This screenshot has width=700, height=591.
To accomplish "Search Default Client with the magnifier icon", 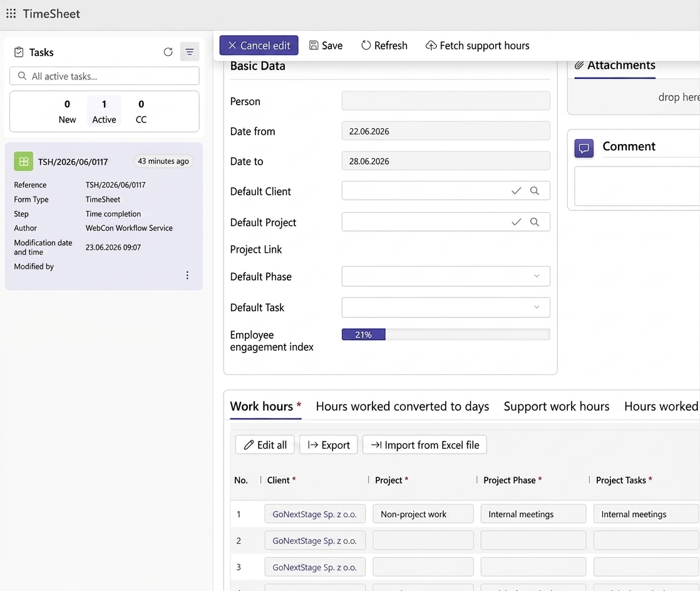I will (534, 190).
